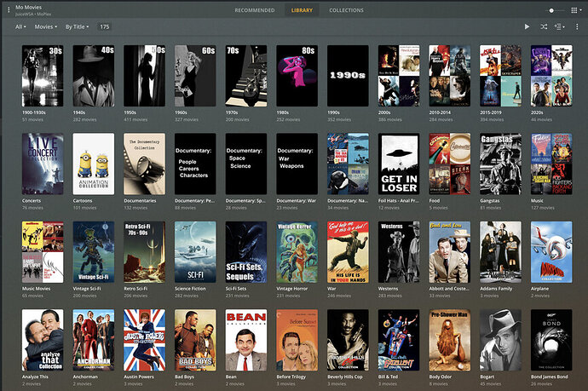The height and width of the screenshot is (391, 588).
Task: Open the 1980s collection poster
Action: pyautogui.click(x=297, y=76)
